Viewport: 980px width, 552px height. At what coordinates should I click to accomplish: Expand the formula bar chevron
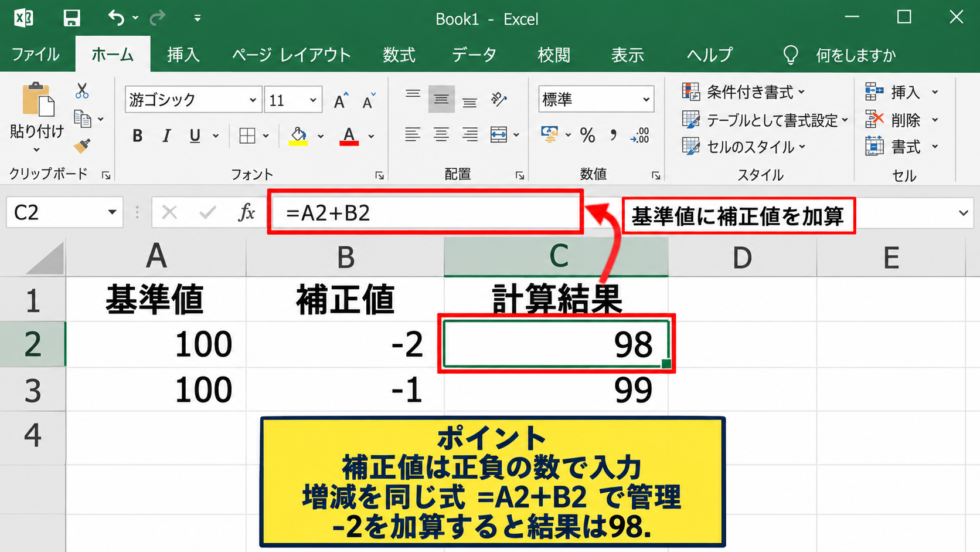tap(963, 212)
